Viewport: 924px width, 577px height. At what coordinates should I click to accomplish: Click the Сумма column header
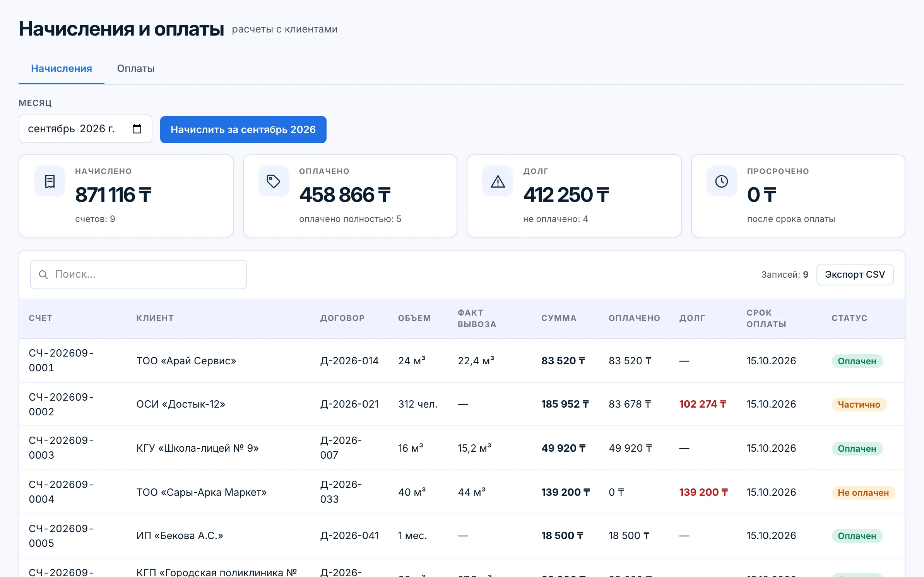click(x=559, y=318)
